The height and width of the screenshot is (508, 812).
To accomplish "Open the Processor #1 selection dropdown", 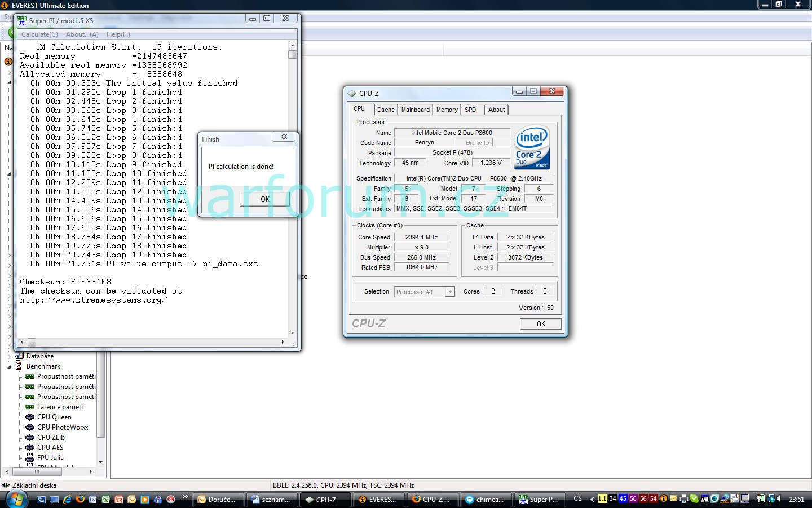I will tap(450, 292).
